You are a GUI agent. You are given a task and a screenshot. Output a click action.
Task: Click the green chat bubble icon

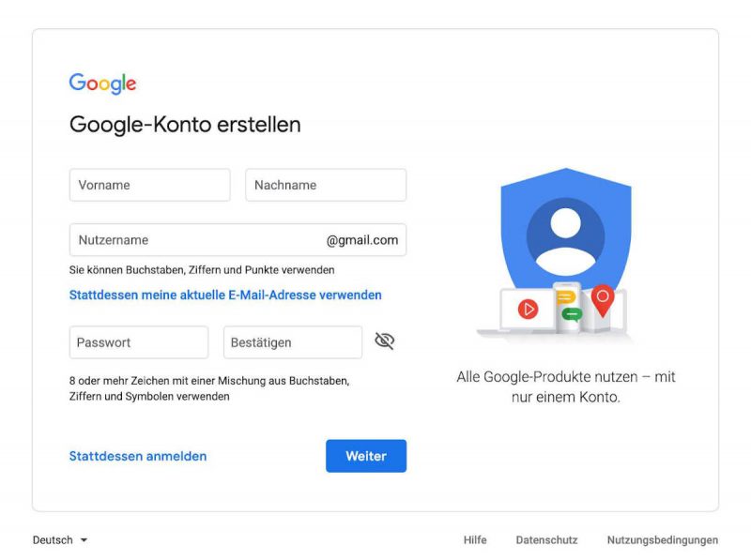(x=572, y=314)
